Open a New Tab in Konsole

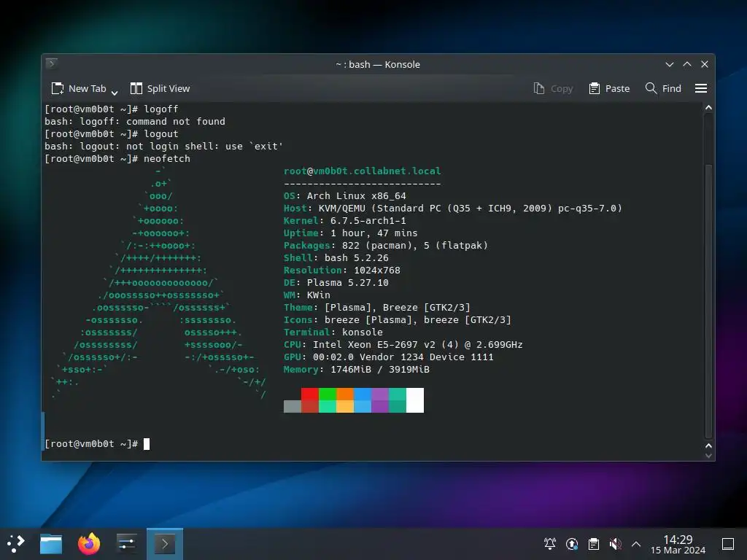point(79,88)
